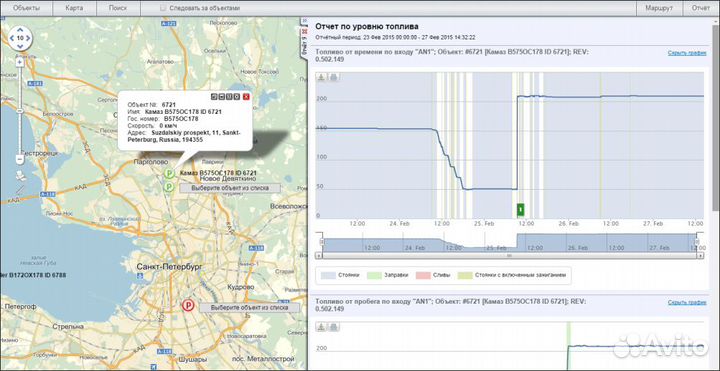Select the ruler measure tool on the map
720x371 pixels.
[x=20, y=189]
